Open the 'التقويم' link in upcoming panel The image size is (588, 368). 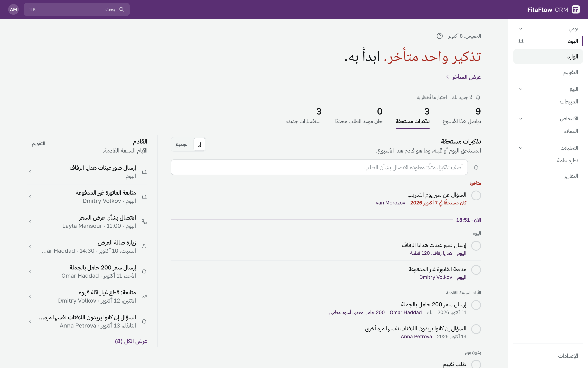38,144
